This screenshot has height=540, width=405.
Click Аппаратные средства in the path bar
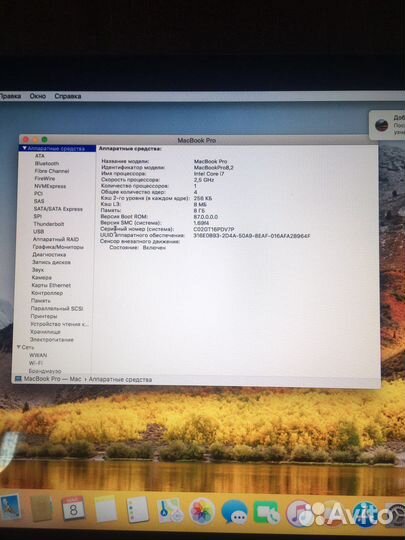tap(120, 380)
